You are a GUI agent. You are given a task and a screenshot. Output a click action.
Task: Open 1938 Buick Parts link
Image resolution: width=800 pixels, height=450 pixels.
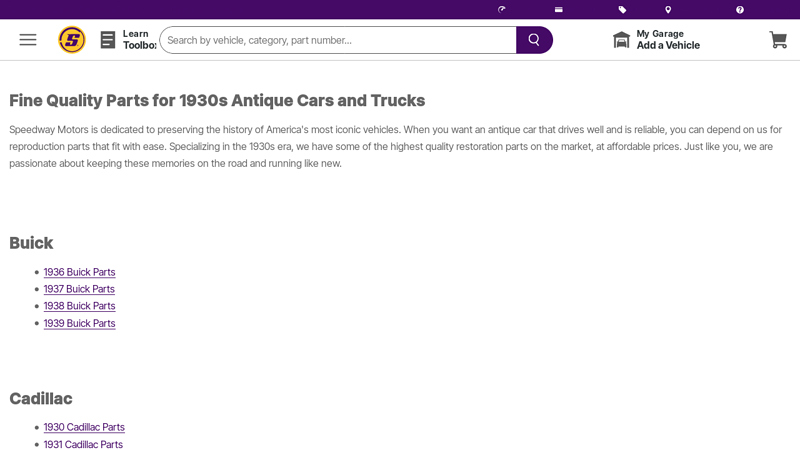(80, 306)
